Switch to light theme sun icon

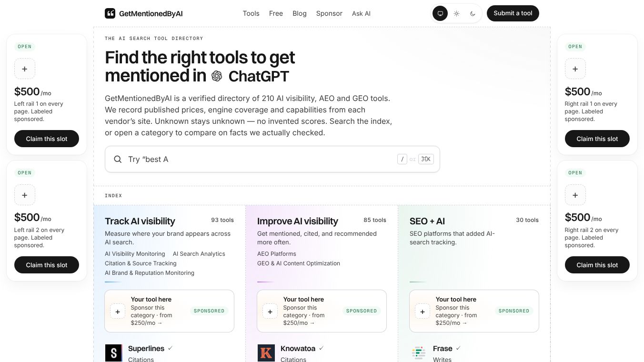(x=456, y=13)
